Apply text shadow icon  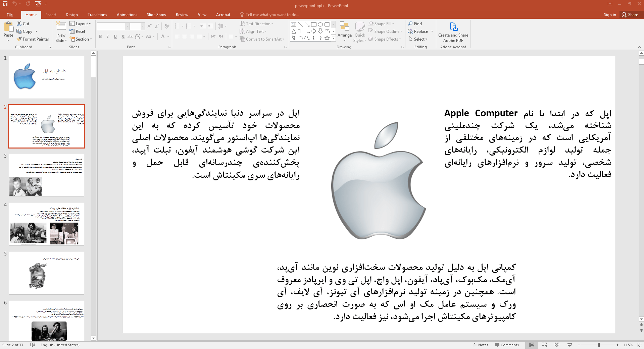(x=123, y=37)
